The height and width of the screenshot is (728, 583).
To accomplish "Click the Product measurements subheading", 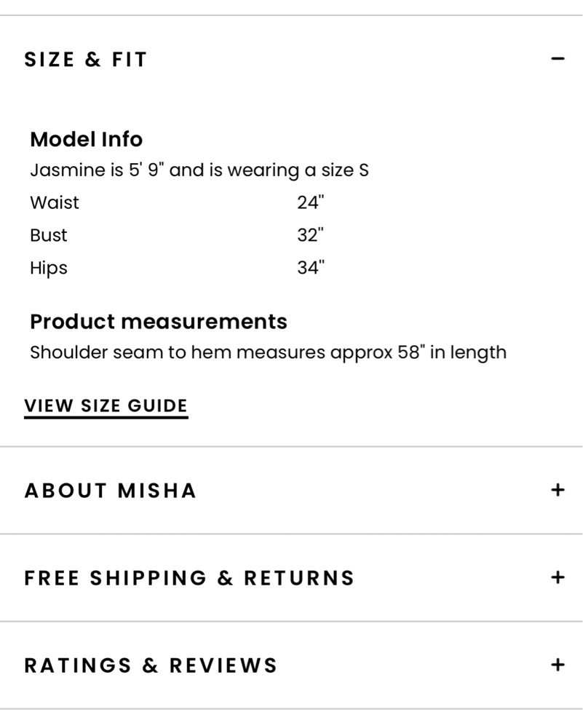I will [x=159, y=322].
